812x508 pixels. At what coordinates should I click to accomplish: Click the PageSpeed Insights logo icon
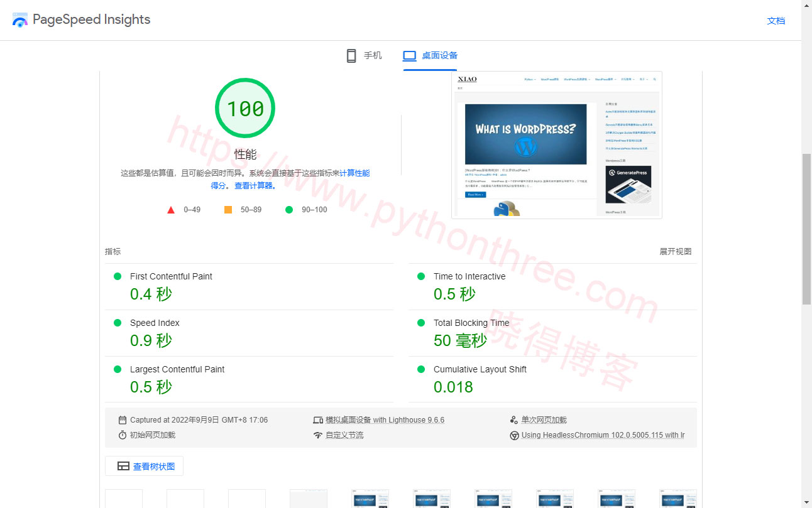pos(20,20)
